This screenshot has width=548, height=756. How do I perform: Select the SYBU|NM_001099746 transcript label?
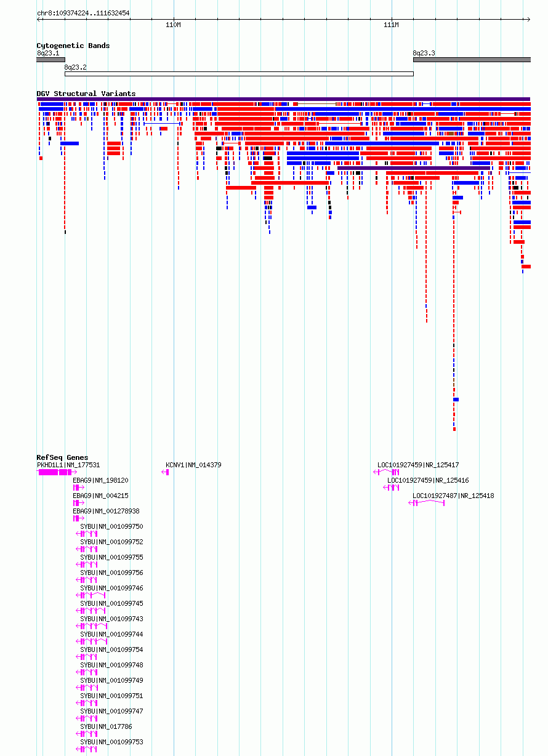[x=111, y=588]
